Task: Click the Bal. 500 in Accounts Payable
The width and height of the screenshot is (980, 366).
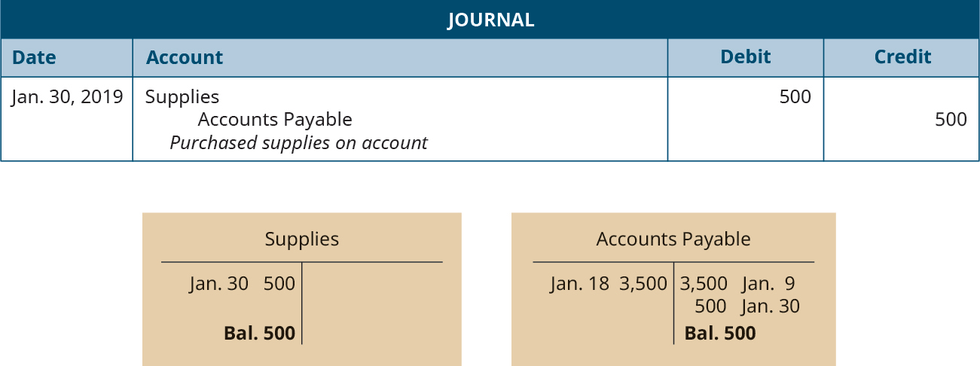Action: coord(720,334)
